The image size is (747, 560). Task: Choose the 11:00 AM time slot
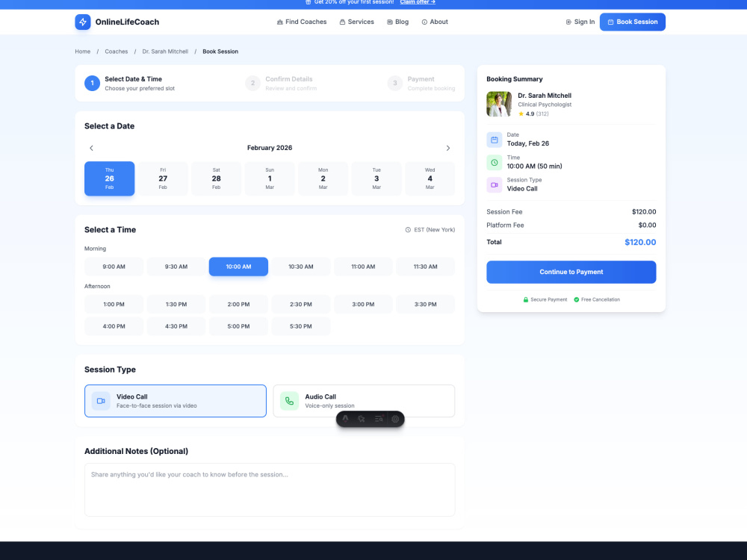pos(363,267)
